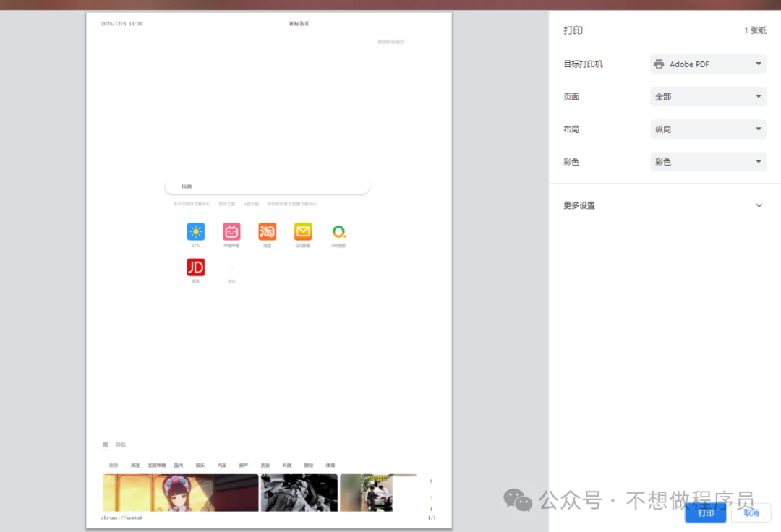This screenshot has height=532, width=781.
Task: Click the orange Taobao icon
Action: pyautogui.click(x=268, y=231)
